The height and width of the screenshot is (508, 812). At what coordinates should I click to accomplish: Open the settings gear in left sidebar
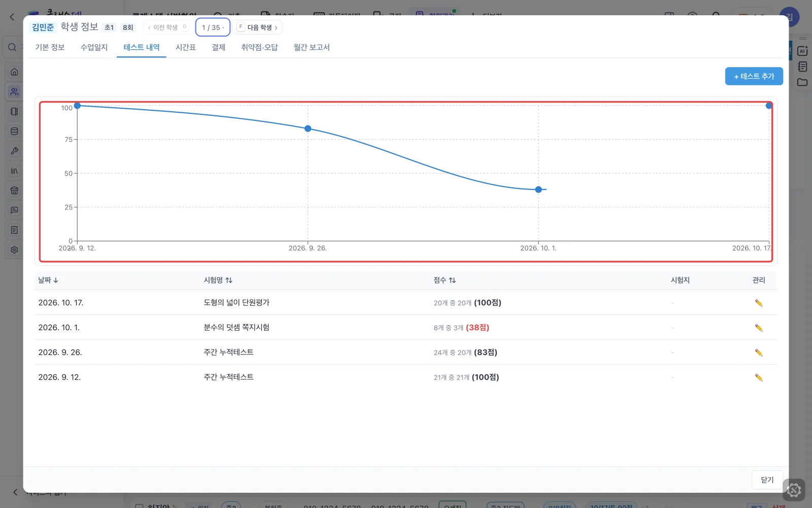[14, 249]
